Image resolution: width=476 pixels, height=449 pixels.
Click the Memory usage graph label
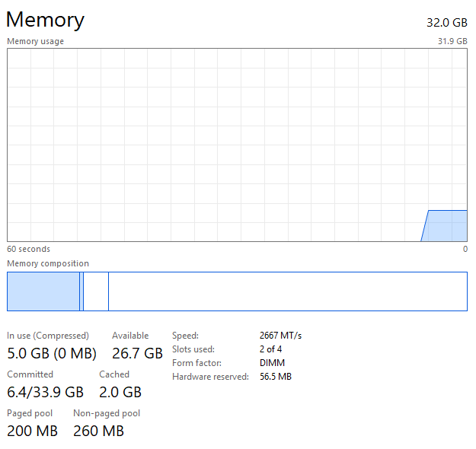click(35, 41)
